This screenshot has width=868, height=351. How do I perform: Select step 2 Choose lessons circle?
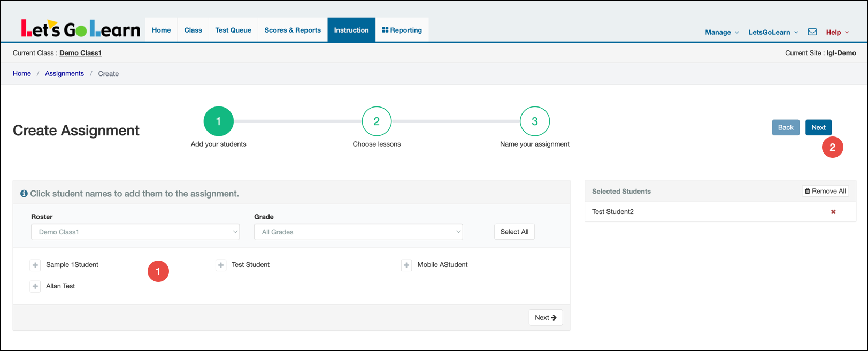377,121
